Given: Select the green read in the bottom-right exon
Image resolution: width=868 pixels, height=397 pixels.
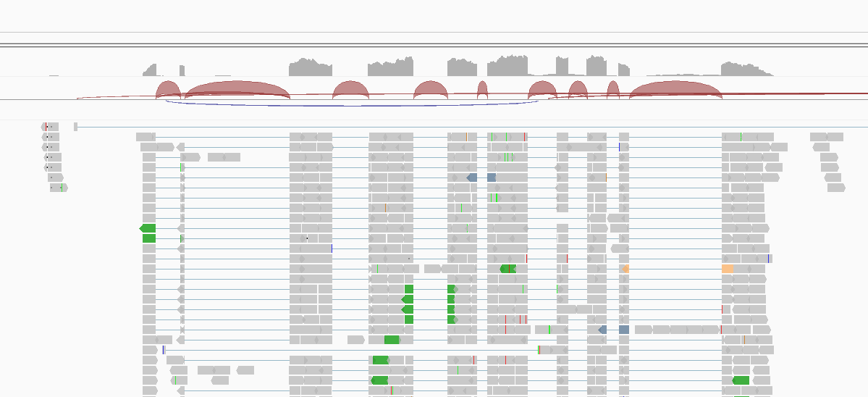Looking at the screenshot, I should pos(741,380).
